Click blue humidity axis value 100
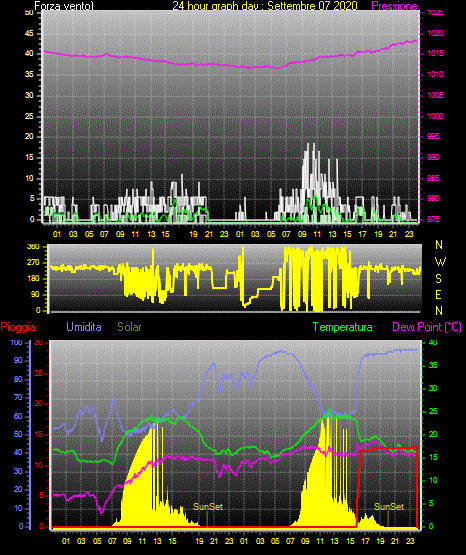466x555 pixels. (x=17, y=342)
